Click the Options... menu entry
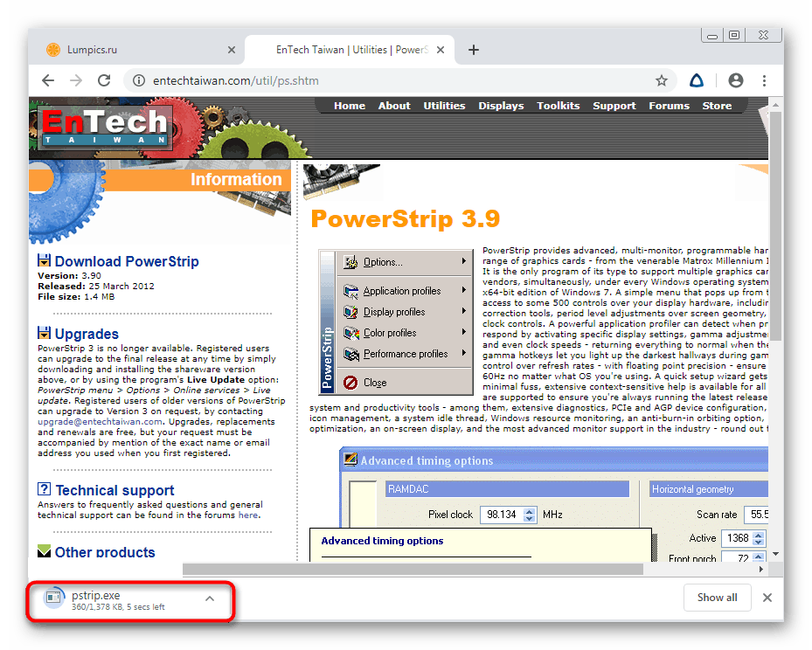The image size is (812, 650). [405, 262]
